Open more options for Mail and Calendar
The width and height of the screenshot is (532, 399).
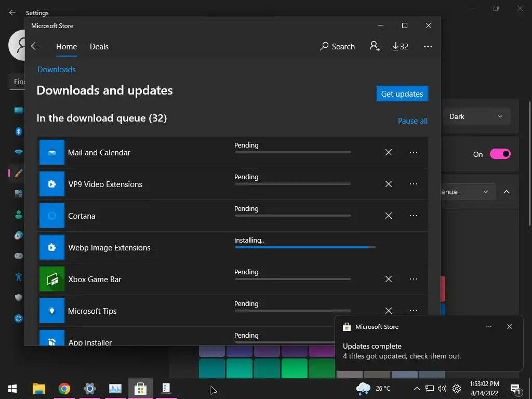click(413, 152)
